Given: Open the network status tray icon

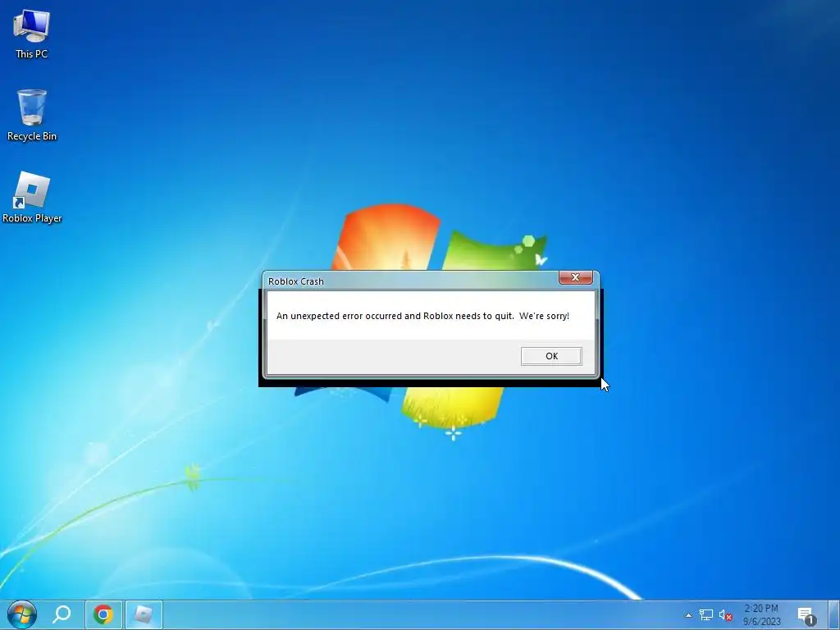Looking at the screenshot, I should click(706, 615).
